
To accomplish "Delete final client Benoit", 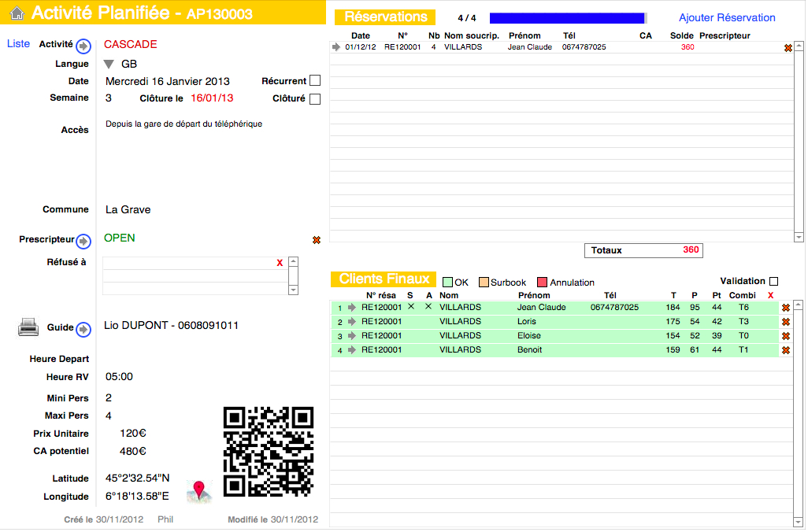I will 786,350.
